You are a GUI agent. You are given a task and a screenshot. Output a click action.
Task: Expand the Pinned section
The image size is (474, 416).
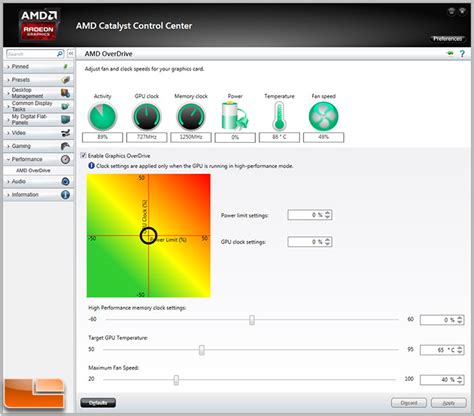[8, 67]
